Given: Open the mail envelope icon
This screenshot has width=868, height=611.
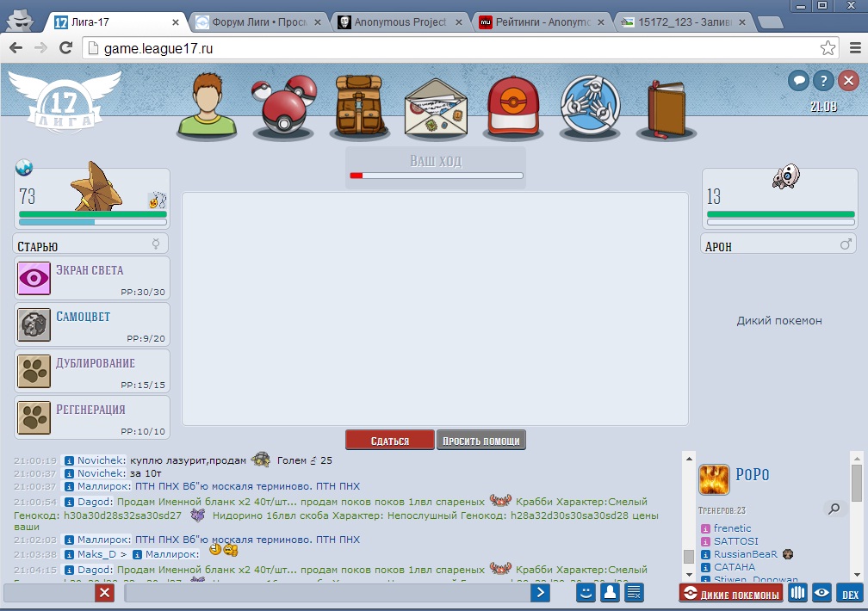Looking at the screenshot, I should click(x=436, y=108).
